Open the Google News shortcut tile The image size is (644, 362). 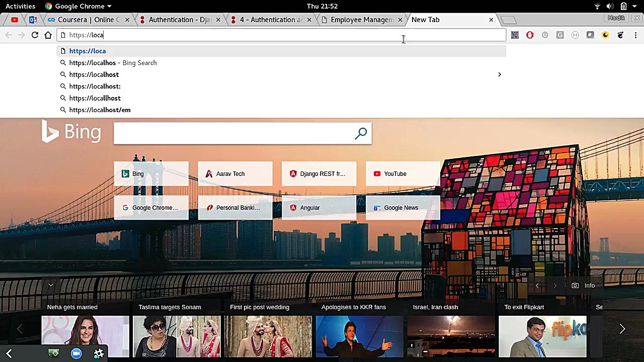tap(403, 208)
